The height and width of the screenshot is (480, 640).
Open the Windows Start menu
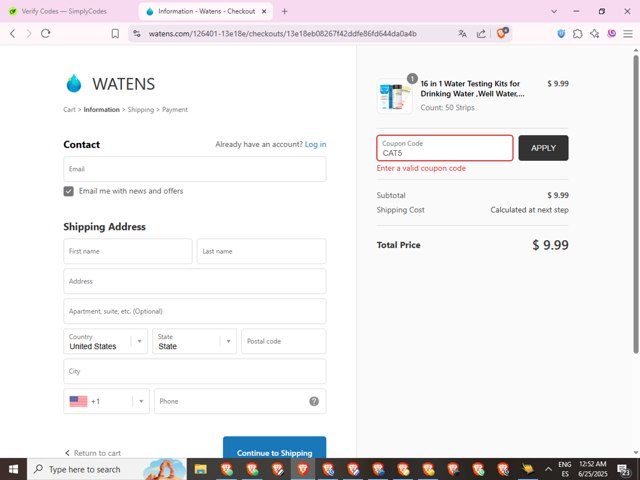click(13, 469)
